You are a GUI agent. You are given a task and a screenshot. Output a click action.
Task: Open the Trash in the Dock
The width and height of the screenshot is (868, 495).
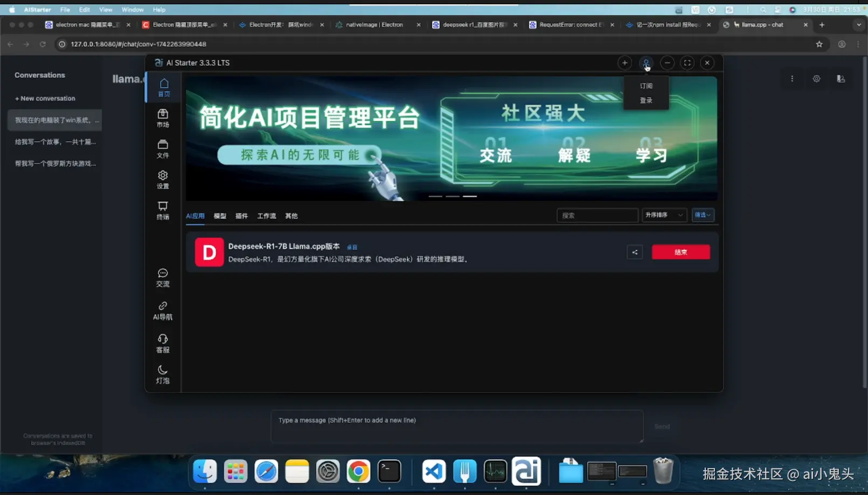(663, 471)
